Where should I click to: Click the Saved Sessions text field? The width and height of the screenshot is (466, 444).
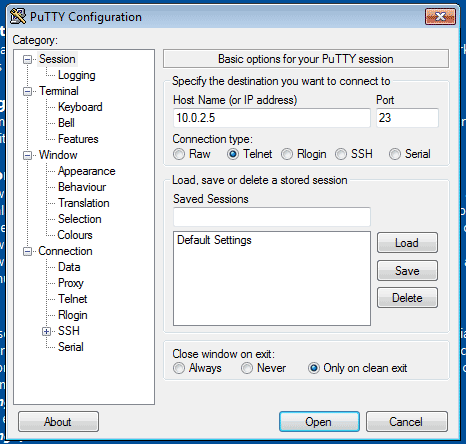(272, 217)
